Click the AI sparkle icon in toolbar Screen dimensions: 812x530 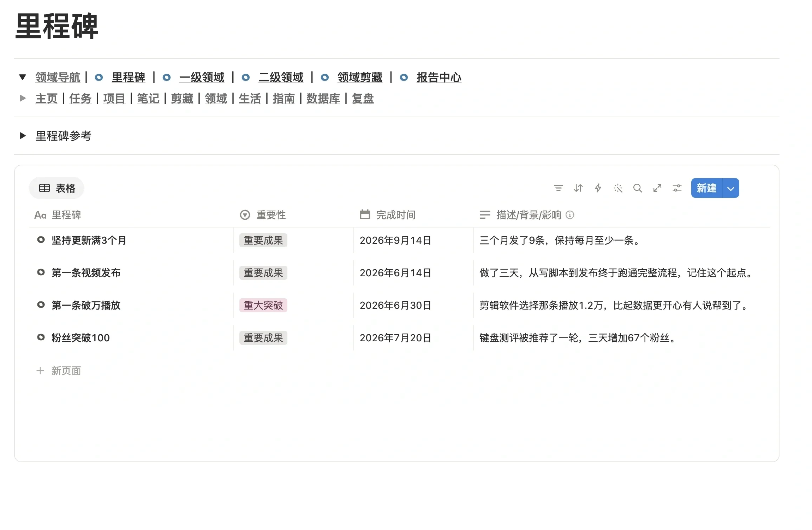(x=617, y=188)
